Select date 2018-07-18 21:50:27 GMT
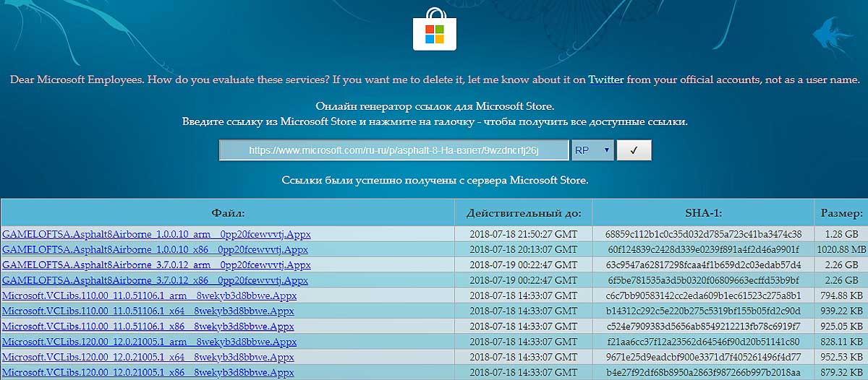868x380 pixels. click(524, 234)
